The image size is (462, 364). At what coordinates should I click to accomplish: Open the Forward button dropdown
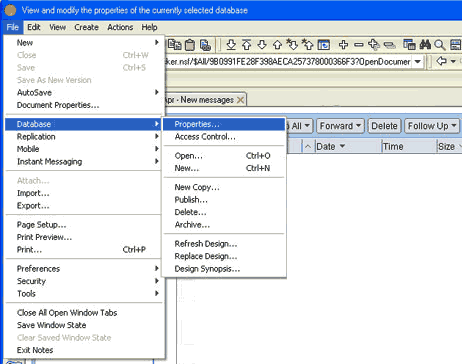358,126
